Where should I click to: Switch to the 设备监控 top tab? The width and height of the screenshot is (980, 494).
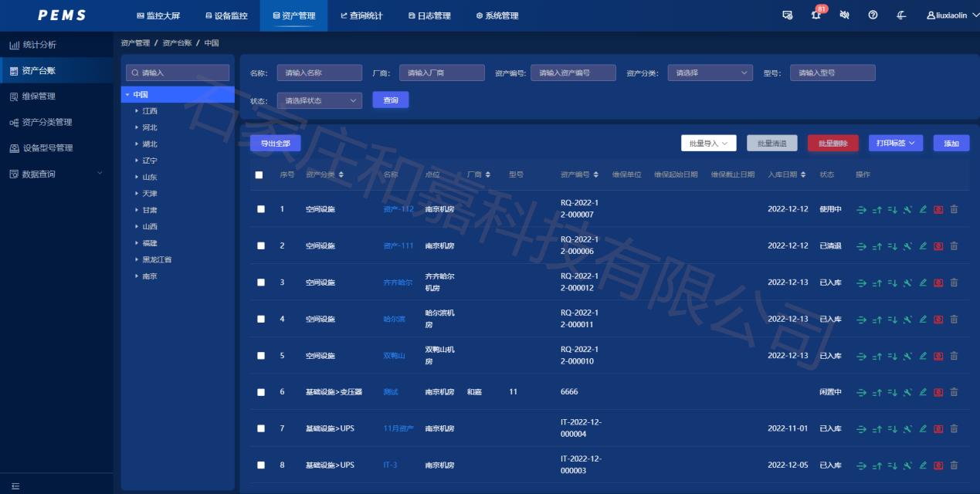[226, 15]
